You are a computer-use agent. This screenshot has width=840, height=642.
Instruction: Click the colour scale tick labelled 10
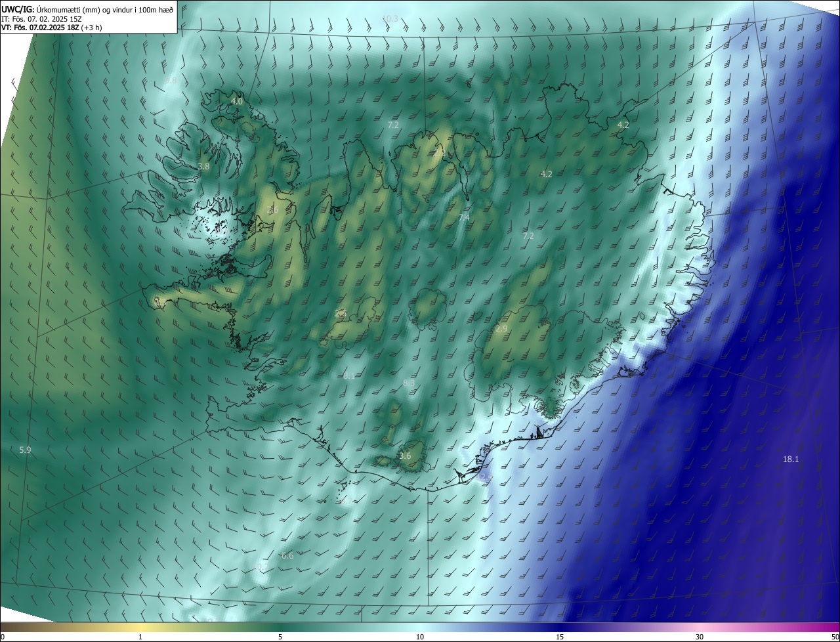click(x=420, y=637)
